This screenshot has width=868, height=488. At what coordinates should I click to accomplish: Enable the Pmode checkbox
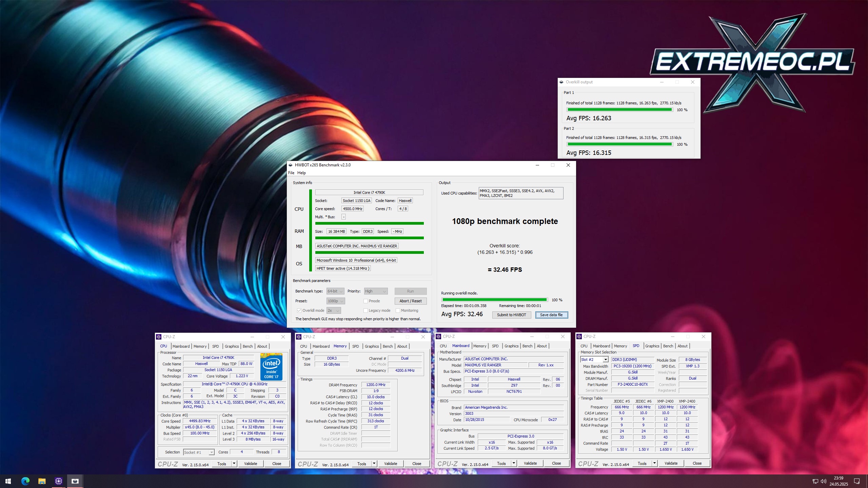pyautogui.click(x=366, y=301)
